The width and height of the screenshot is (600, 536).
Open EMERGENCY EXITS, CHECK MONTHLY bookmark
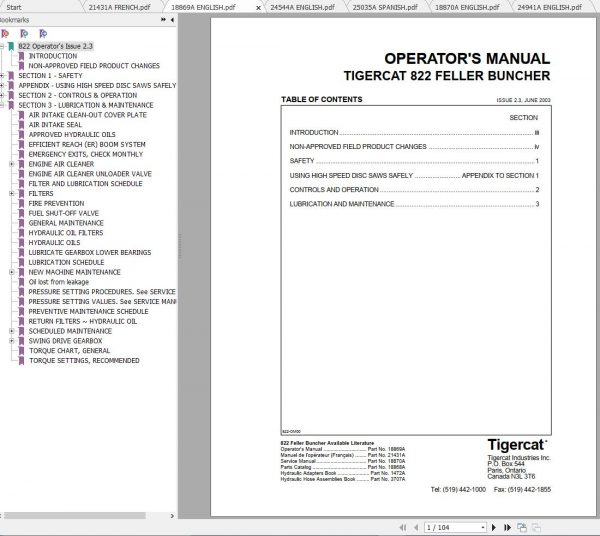click(86, 154)
